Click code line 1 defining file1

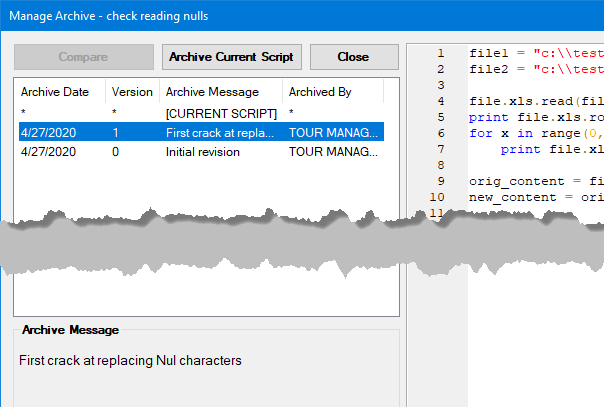coord(535,52)
